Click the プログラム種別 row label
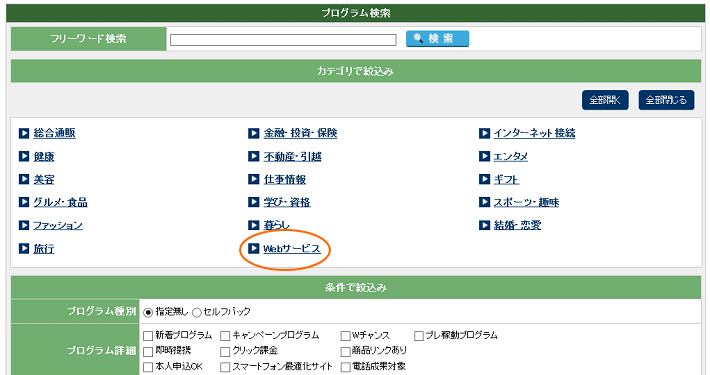 coord(101,311)
